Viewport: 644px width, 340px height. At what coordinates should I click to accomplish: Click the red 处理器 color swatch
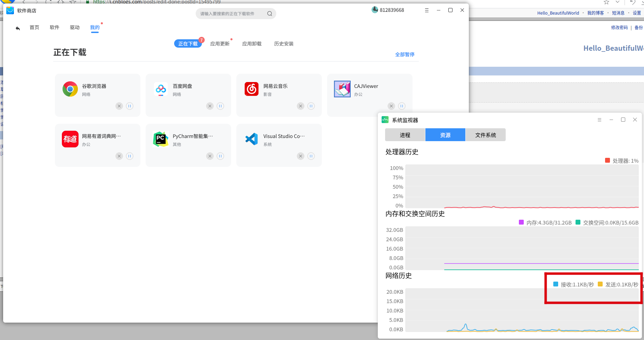click(x=608, y=160)
